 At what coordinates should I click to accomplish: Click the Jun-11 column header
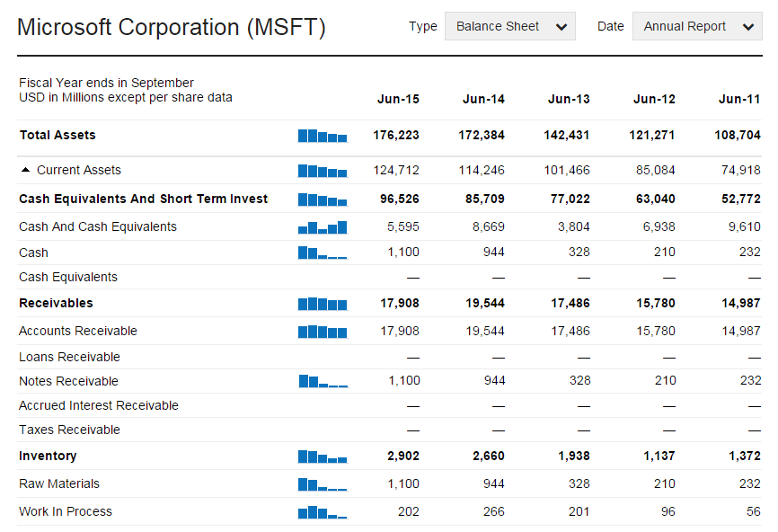(739, 99)
